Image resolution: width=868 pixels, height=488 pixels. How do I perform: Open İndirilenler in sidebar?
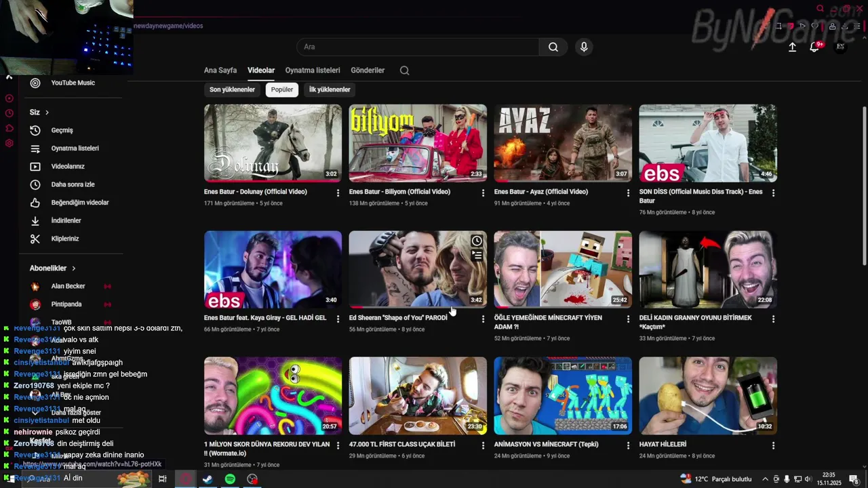tap(66, 220)
